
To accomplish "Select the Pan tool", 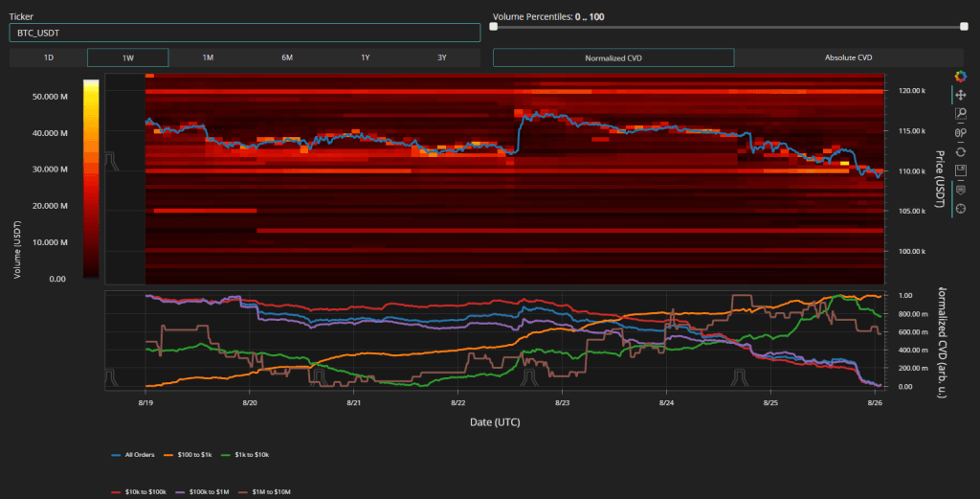I will (x=961, y=95).
